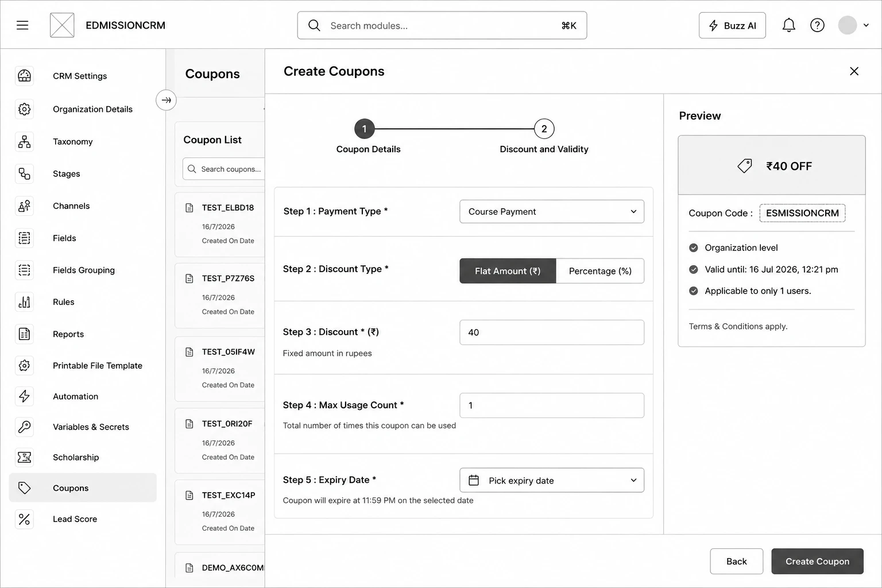Click the Variables & Secrets key icon
The width and height of the screenshot is (882, 588).
pos(24,427)
